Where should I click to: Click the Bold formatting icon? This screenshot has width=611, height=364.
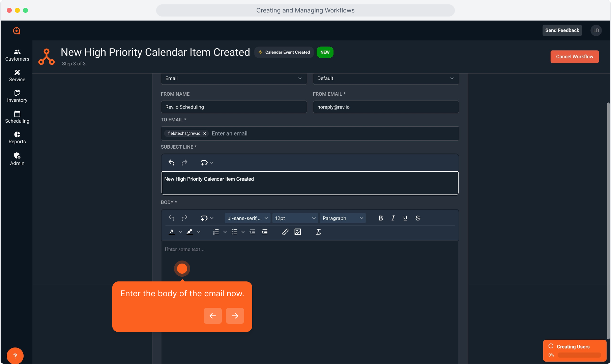380,218
